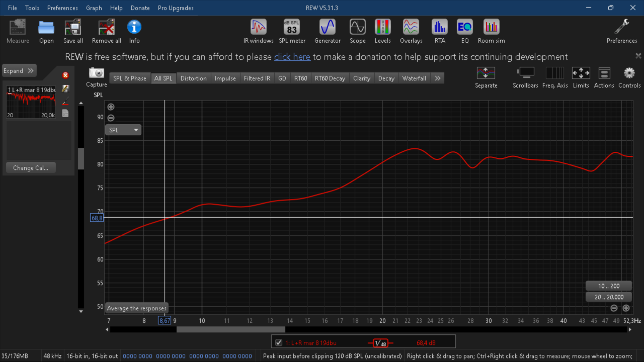This screenshot has width=644, height=362.
Task: Dismiss the donation banner
Action: (638, 56)
